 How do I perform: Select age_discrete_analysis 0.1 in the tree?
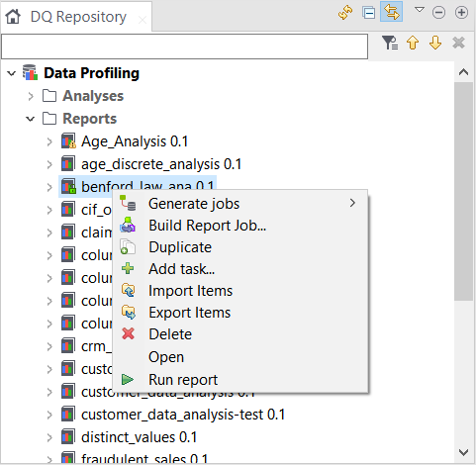pos(161,164)
